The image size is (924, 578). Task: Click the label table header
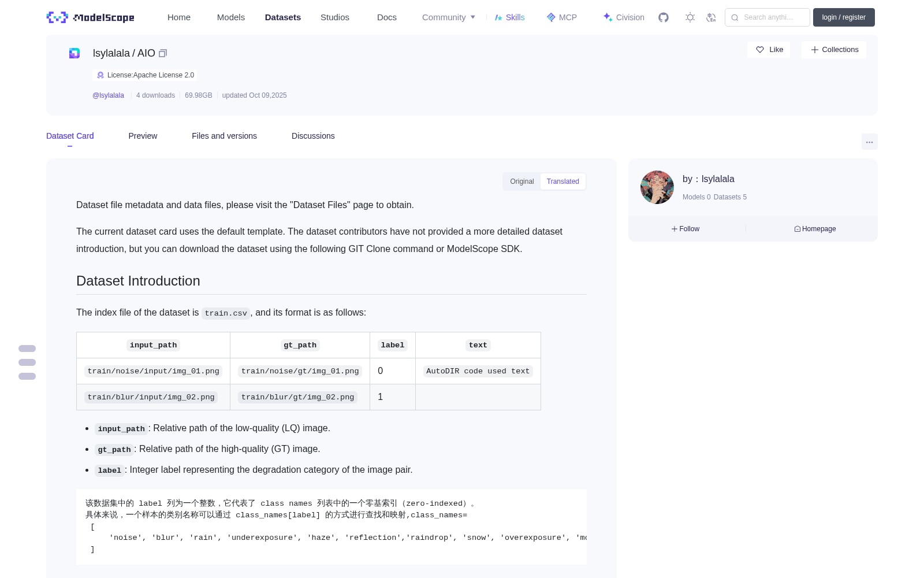tap(393, 345)
